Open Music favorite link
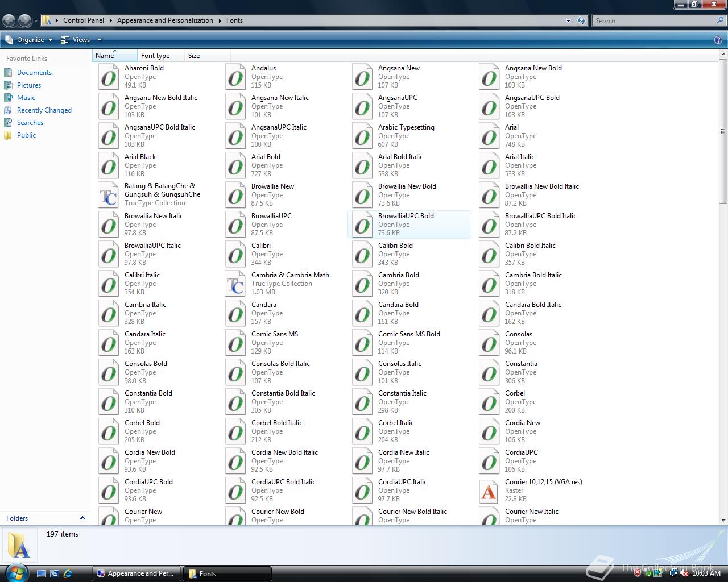The width and height of the screenshot is (728, 582). [x=26, y=98]
